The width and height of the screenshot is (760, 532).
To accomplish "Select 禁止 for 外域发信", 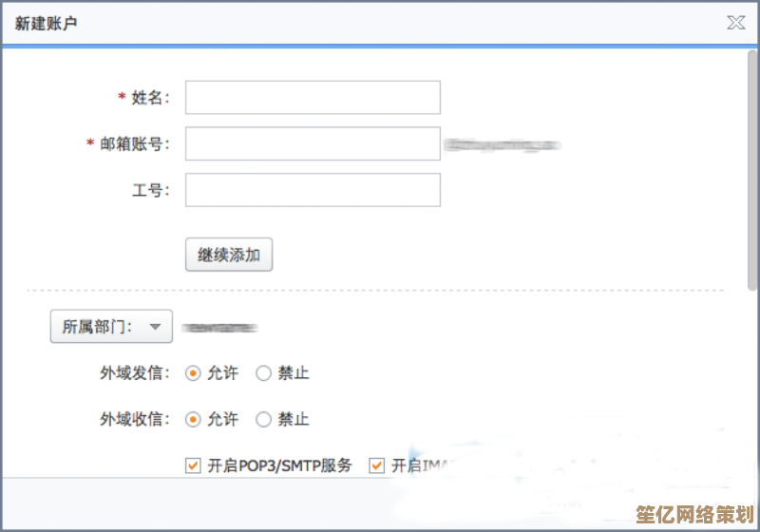I will (264, 373).
